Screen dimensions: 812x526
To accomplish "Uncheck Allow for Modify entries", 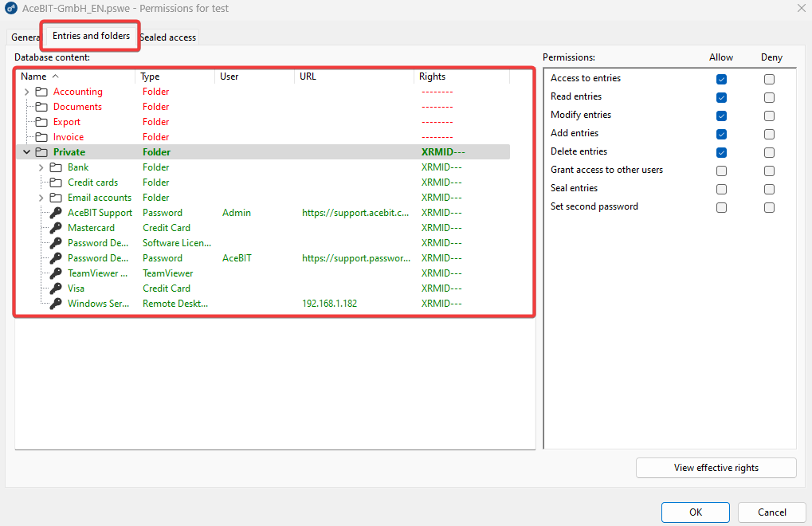I will [721, 116].
